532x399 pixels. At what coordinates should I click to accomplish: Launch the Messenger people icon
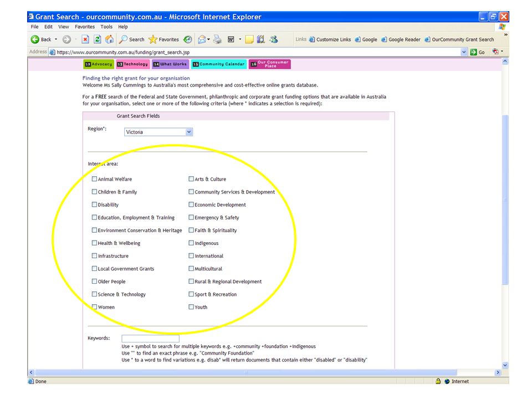click(273, 39)
